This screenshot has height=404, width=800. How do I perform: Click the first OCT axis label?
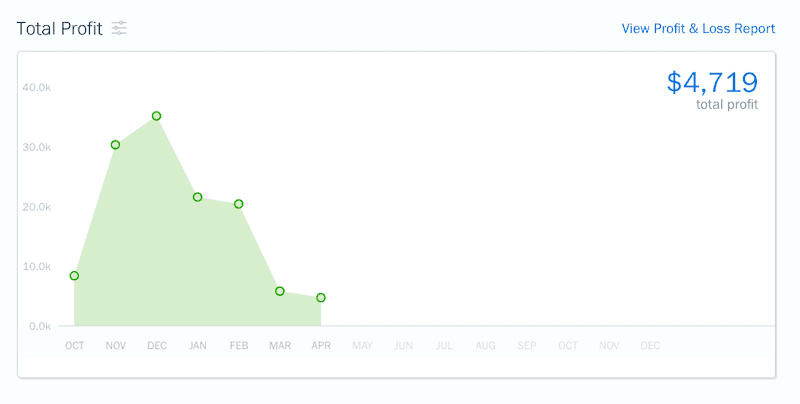[75, 346]
